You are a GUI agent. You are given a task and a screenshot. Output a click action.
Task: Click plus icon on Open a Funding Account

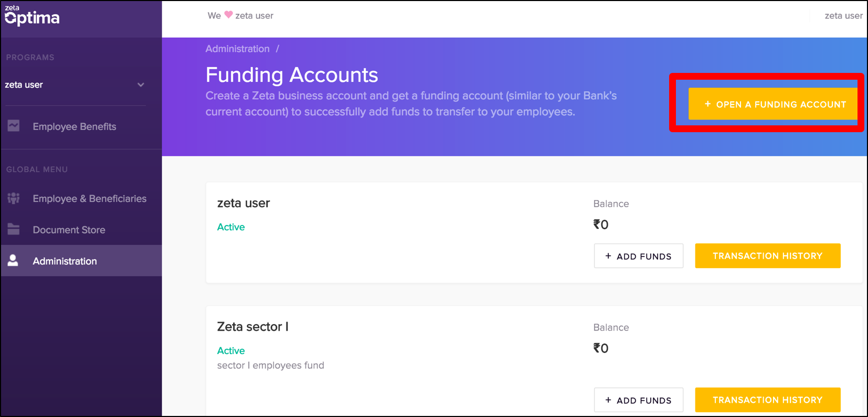coord(707,104)
